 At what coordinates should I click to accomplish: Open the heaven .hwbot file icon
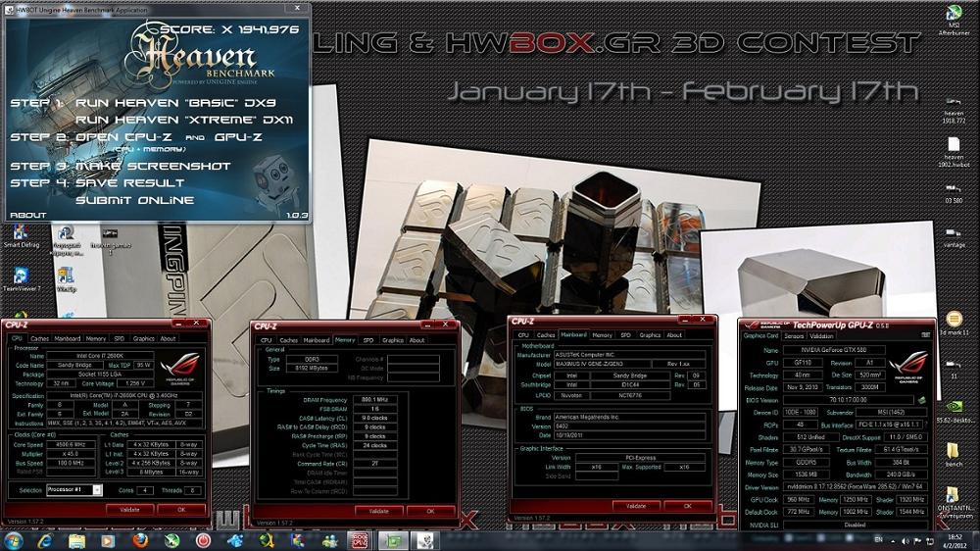954,151
